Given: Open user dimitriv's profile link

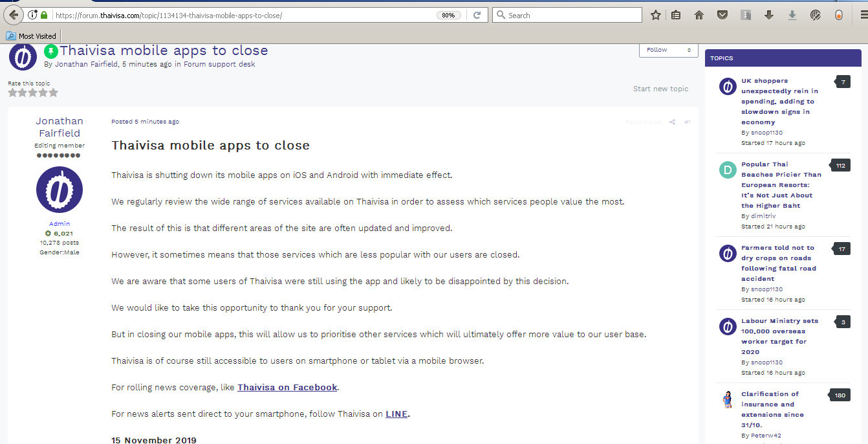Looking at the screenshot, I should [763, 216].
